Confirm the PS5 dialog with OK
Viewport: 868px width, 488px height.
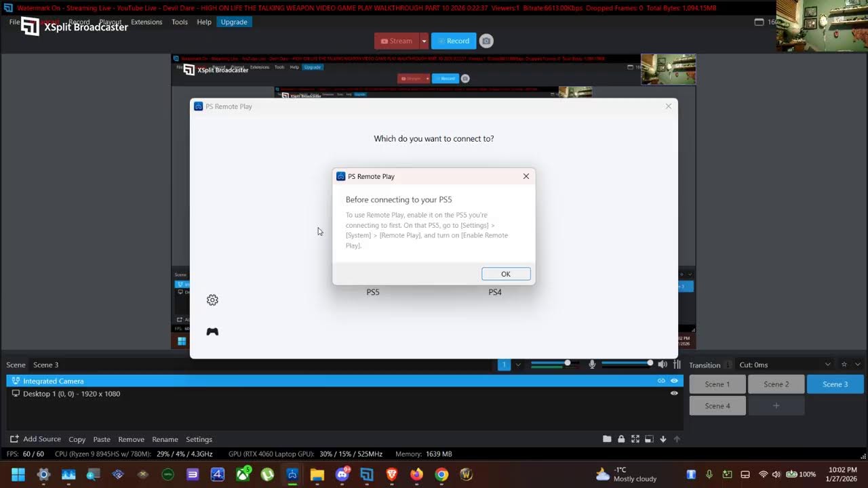506,274
